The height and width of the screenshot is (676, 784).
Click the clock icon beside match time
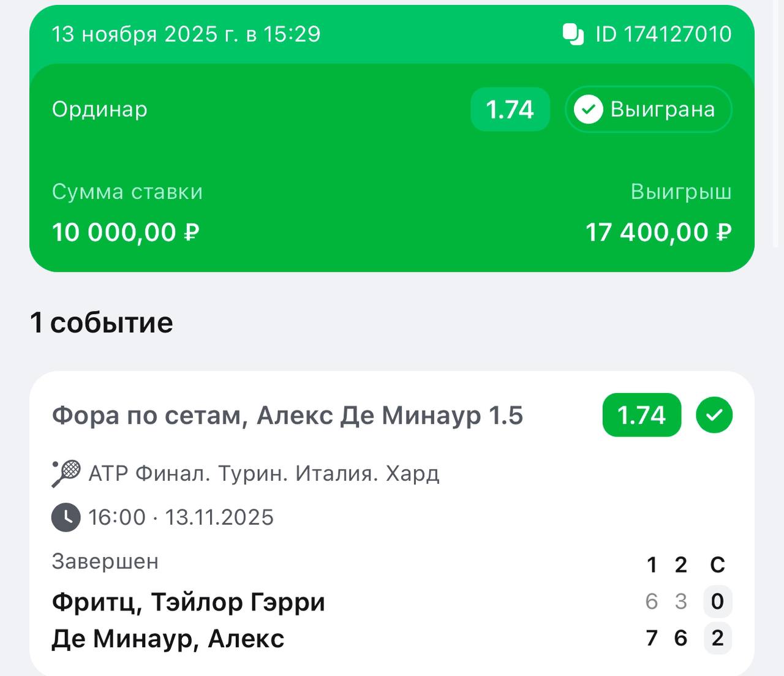coord(66,517)
